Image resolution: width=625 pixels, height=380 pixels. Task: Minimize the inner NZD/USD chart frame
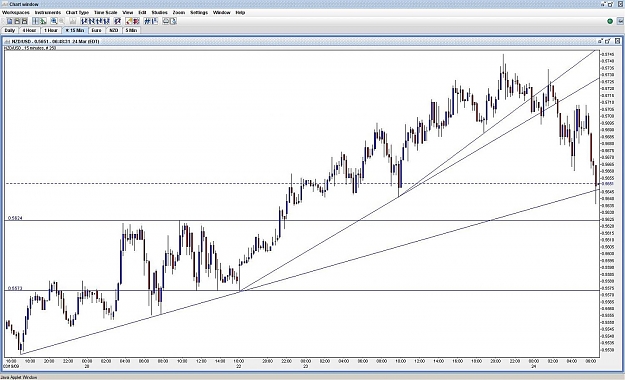click(x=600, y=41)
